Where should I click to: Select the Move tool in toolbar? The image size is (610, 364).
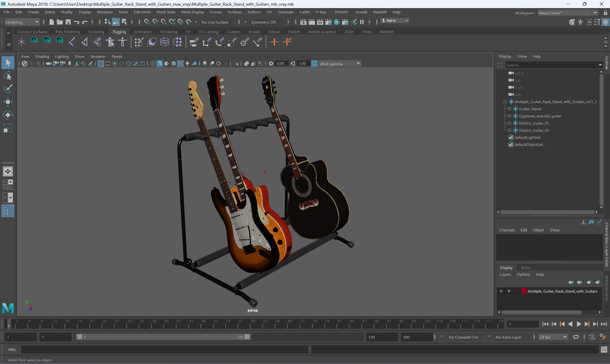click(x=7, y=102)
